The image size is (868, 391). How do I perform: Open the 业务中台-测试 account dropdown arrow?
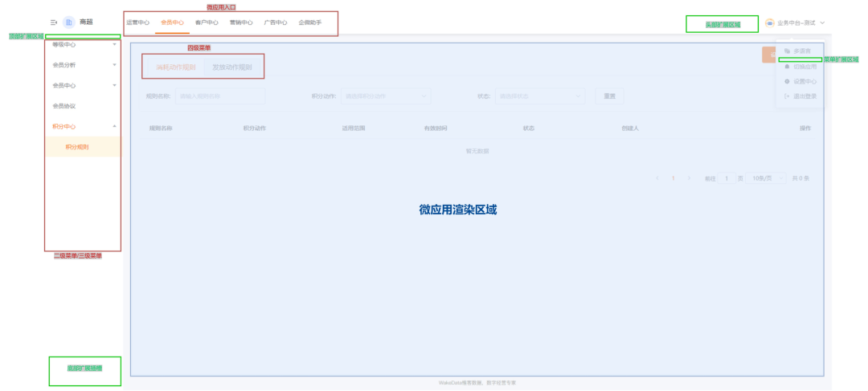click(x=822, y=23)
